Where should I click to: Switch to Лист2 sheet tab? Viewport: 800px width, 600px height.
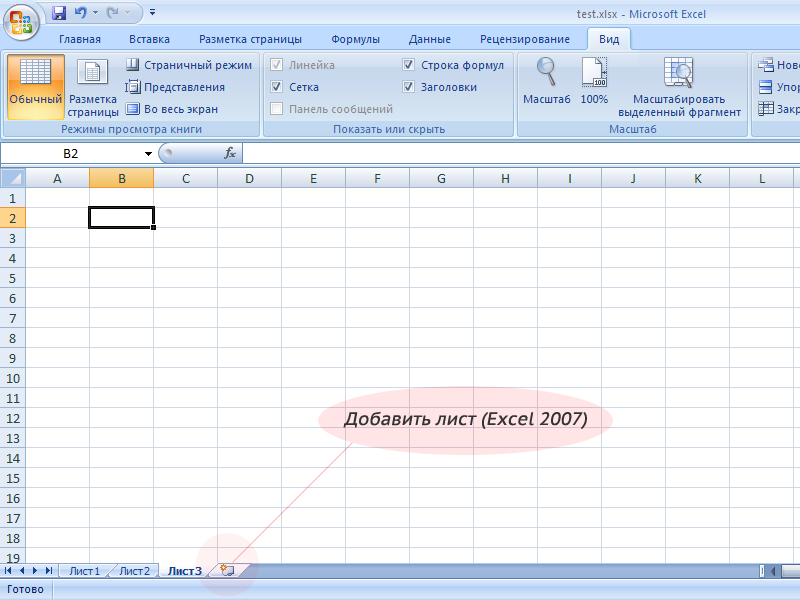(134, 571)
